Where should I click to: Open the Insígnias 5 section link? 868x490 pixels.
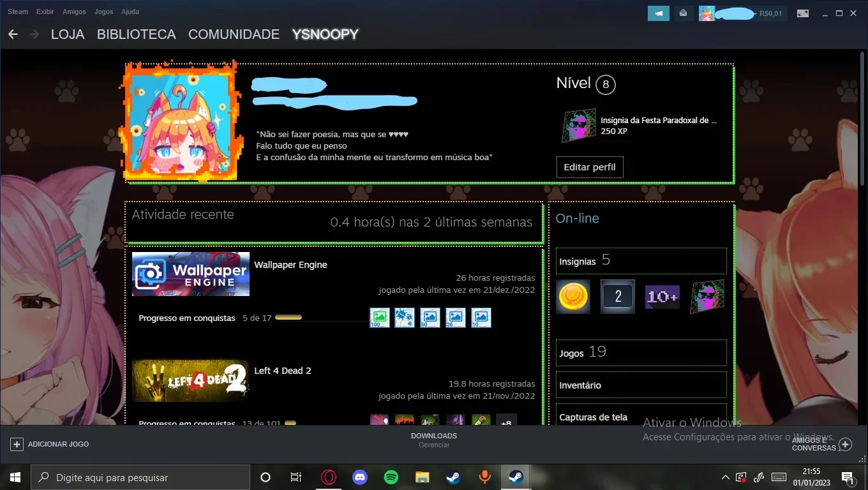(641, 260)
